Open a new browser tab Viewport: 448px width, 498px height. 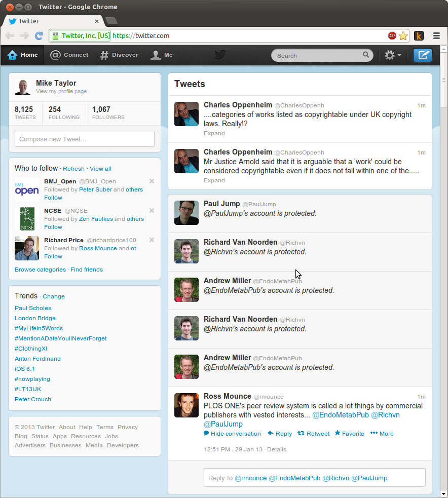111,21
